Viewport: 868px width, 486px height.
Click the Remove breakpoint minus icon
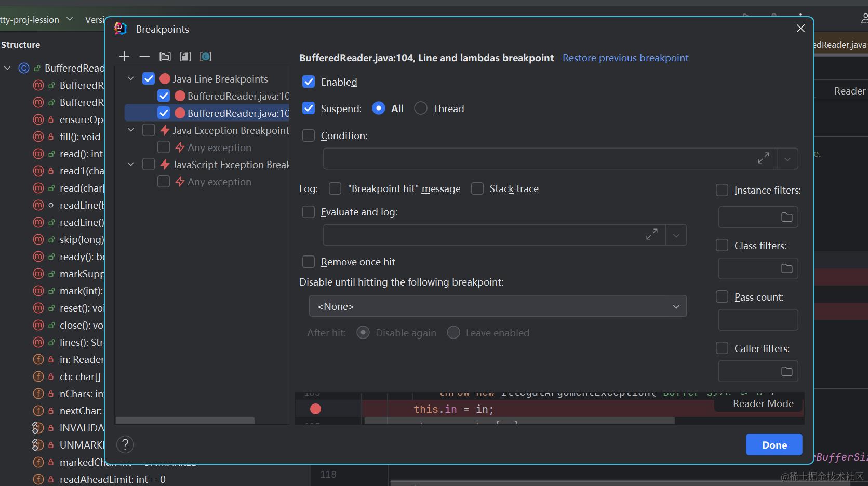pos(144,57)
